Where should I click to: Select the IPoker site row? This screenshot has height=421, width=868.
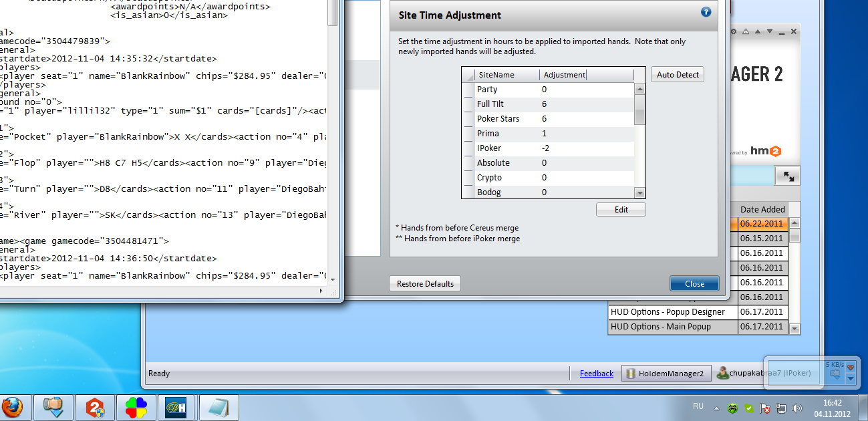pos(548,148)
